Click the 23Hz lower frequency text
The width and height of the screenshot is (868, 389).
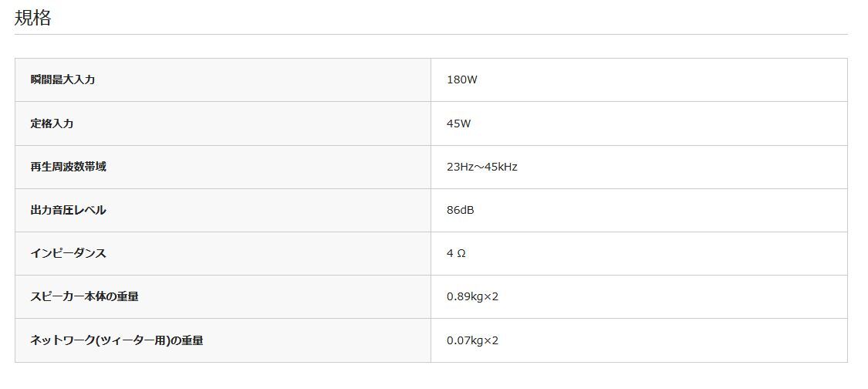pos(461,167)
